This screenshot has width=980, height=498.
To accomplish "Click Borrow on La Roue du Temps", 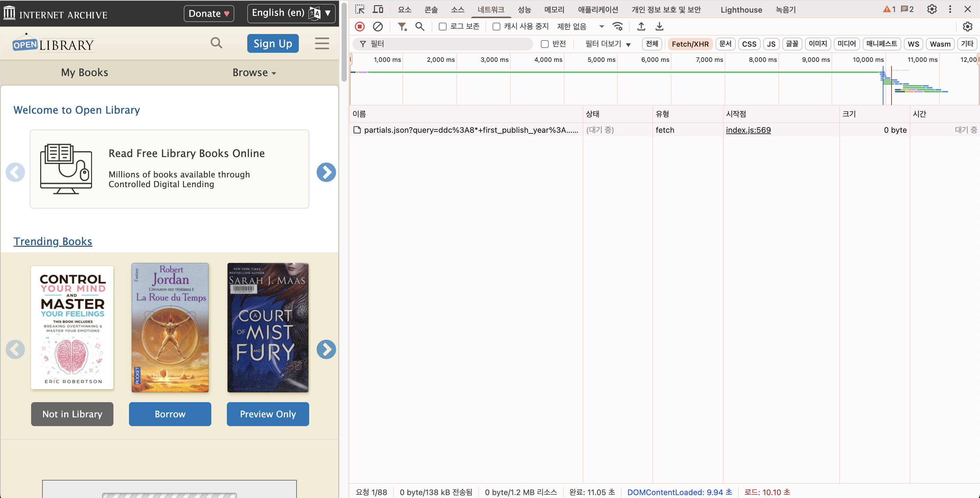I will [x=170, y=413].
